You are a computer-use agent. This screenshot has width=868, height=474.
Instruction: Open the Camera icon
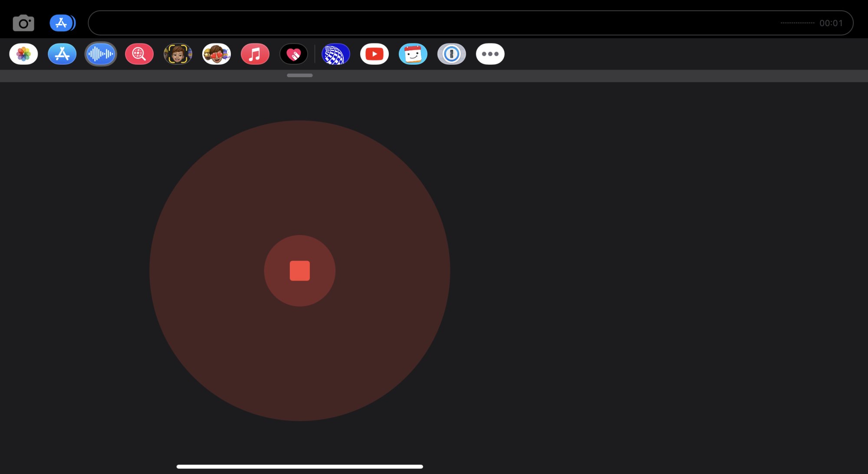pos(23,23)
